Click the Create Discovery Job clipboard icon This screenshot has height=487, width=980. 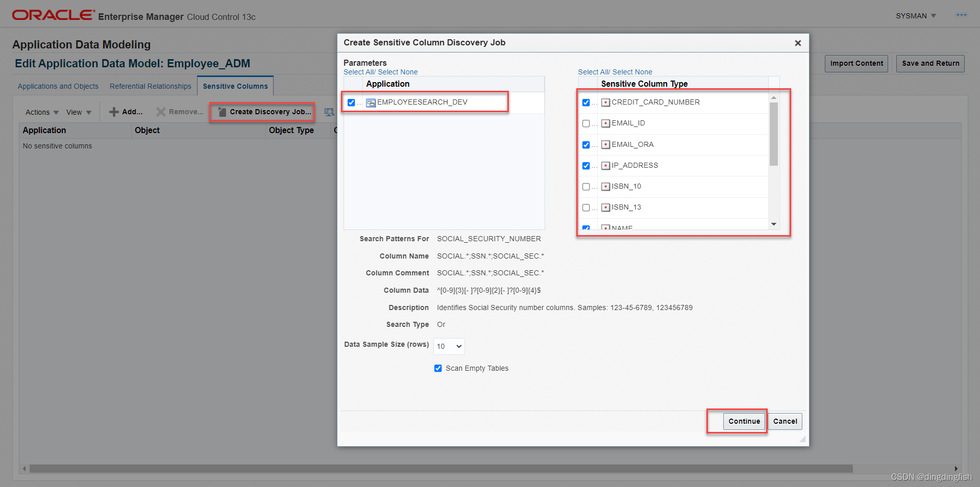222,112
